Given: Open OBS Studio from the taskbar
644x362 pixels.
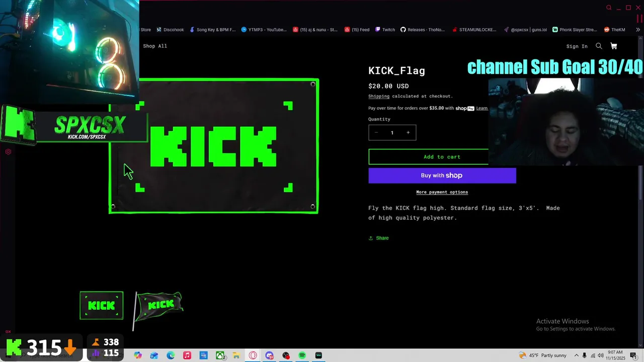Looking at the screenshot, I should [x=286, y=355].
